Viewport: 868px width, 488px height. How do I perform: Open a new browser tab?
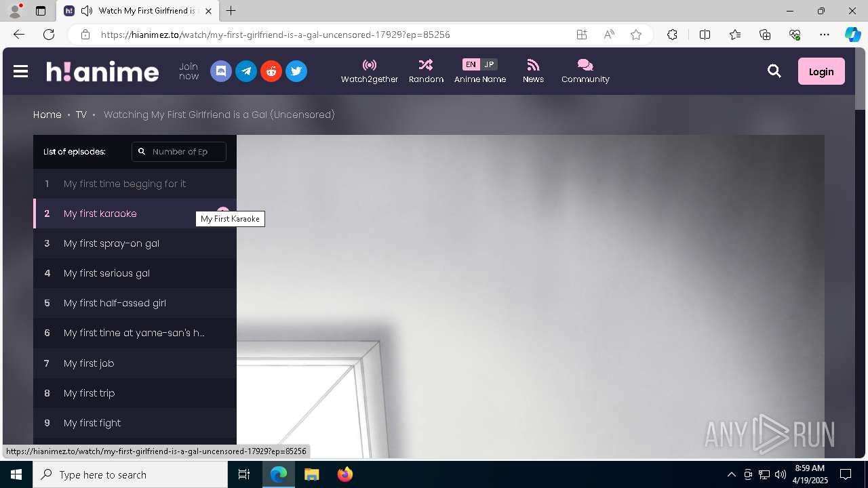coord(231,11)
